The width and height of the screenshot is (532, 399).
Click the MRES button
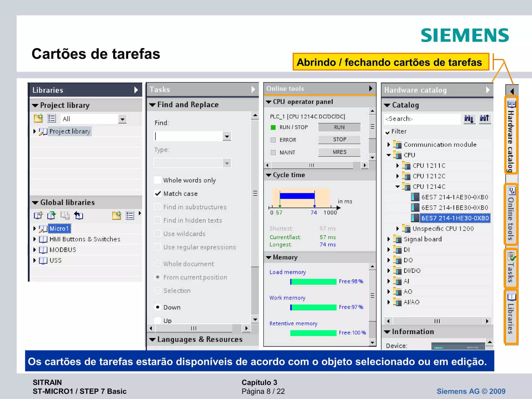pos(339,152)
